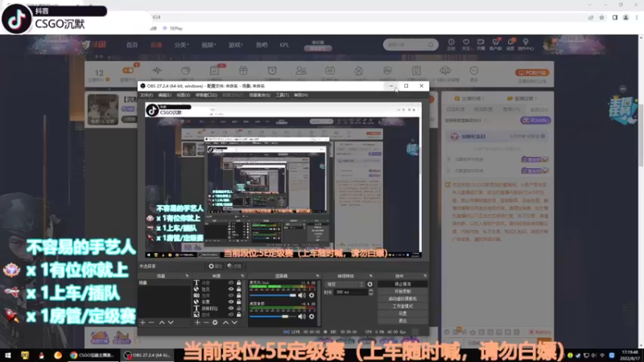The width and height of the screenshot is (644, 362).
Task: Open OBS 编辑(E) menu
Action: pos(165,95)
